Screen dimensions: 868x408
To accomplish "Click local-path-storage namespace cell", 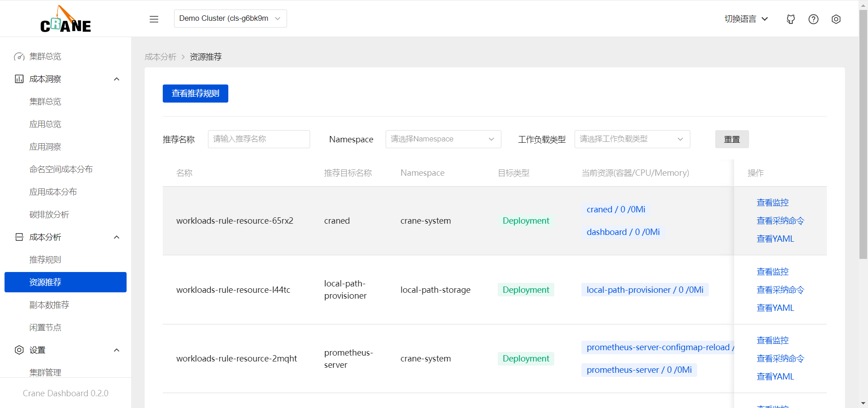I will point(435,290).
